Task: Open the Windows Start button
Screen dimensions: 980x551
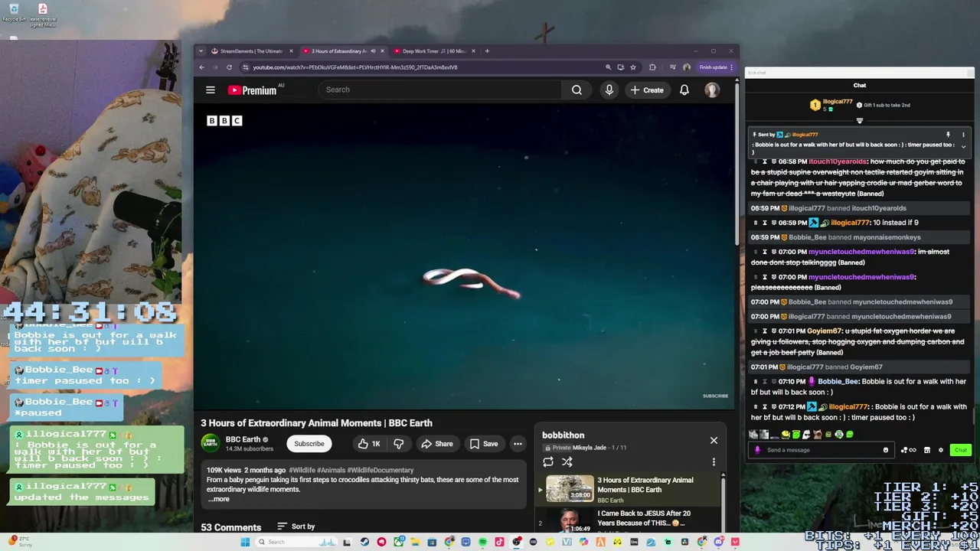Action: [x=245, y=542]
